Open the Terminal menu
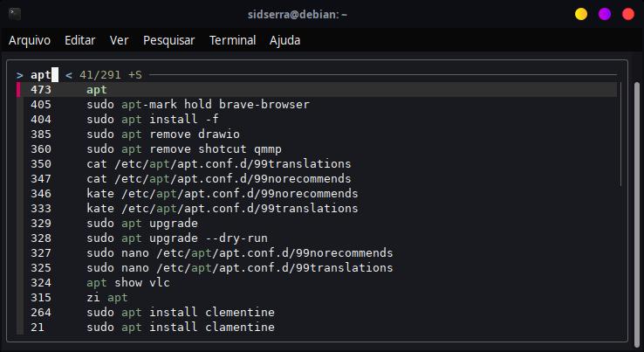The image size is (644, 352). pos(233,40)
